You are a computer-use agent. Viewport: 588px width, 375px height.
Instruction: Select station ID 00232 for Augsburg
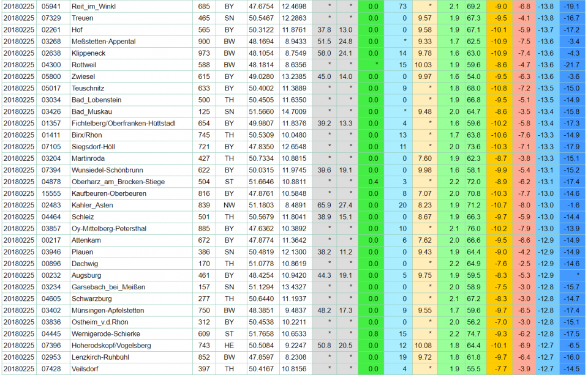51,275
